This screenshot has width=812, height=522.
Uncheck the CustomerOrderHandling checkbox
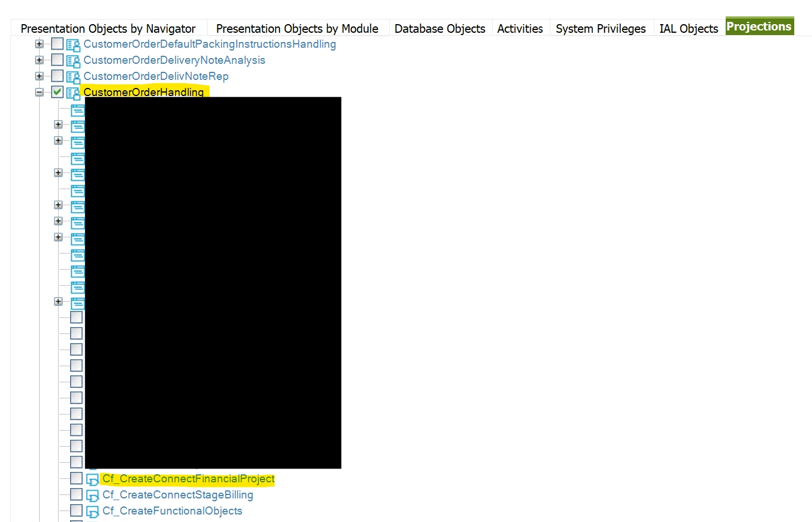click(58, 92)
